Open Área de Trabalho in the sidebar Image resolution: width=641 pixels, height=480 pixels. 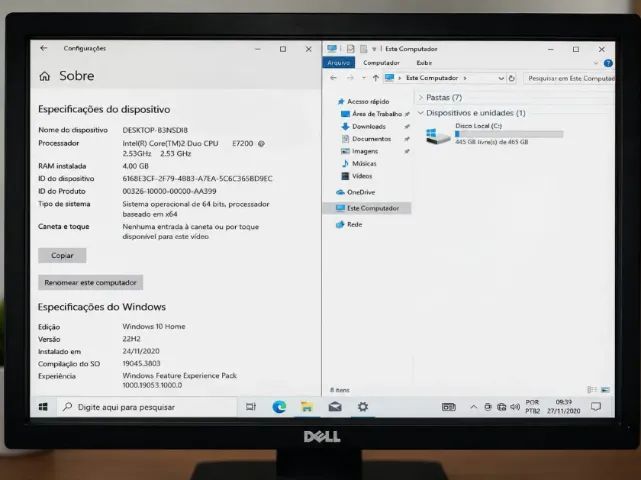[x=377, y=114]
